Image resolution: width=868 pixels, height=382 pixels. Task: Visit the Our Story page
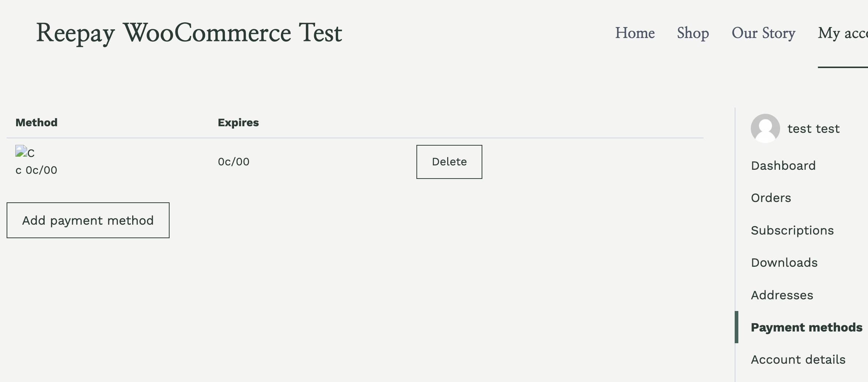(x=763, y=33)
